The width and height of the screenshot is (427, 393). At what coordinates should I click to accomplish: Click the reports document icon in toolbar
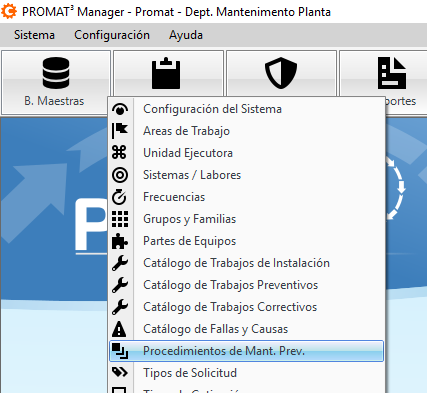click(x=392, y=73)
